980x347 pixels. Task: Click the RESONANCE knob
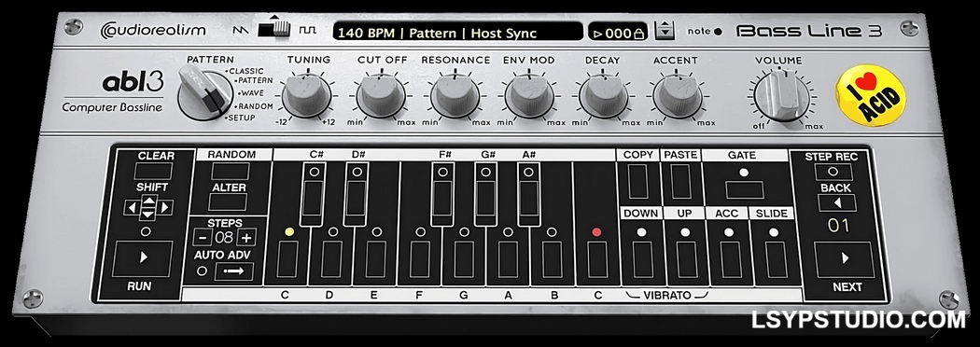pos(455,95)
